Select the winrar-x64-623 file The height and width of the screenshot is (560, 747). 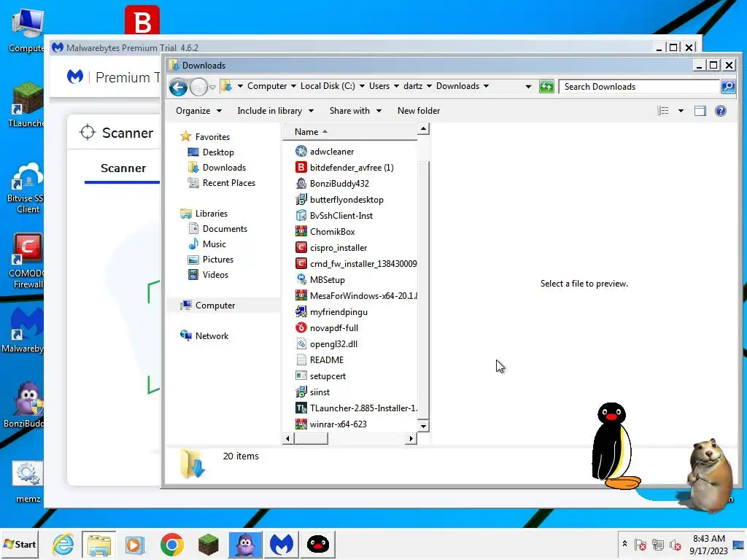331,424
